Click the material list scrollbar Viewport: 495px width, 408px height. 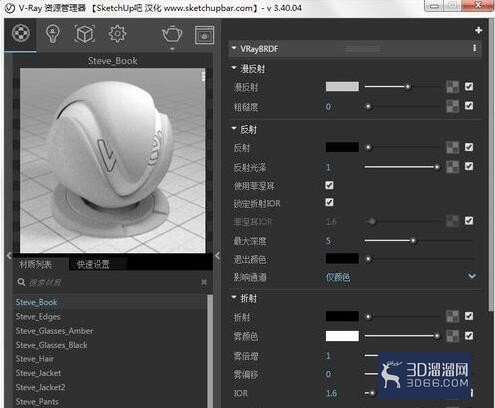click(210, 351)
